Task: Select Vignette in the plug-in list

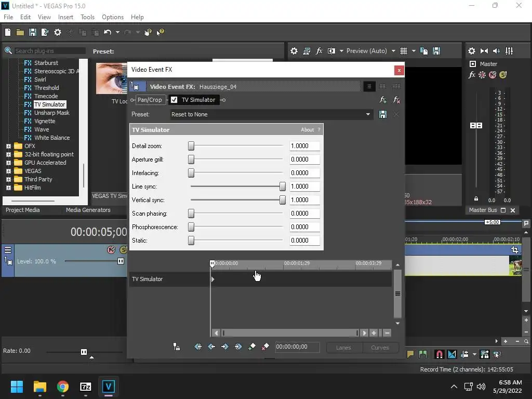Action: point(45,121)
